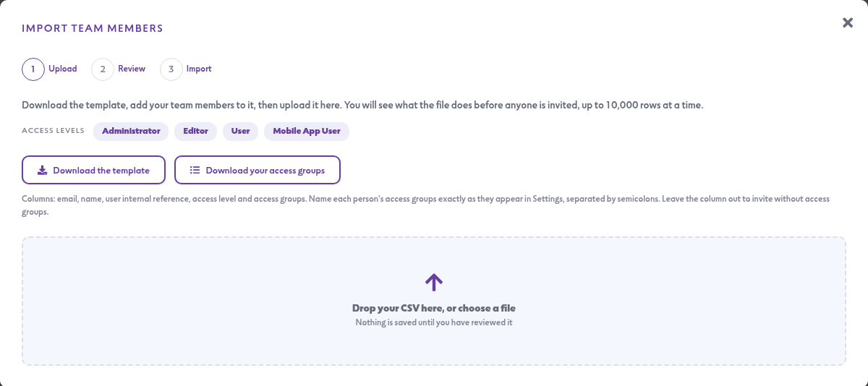The width and height of the screenshot is (868, 386).
Task: Click the User access level chip
Action: [240, 131]
